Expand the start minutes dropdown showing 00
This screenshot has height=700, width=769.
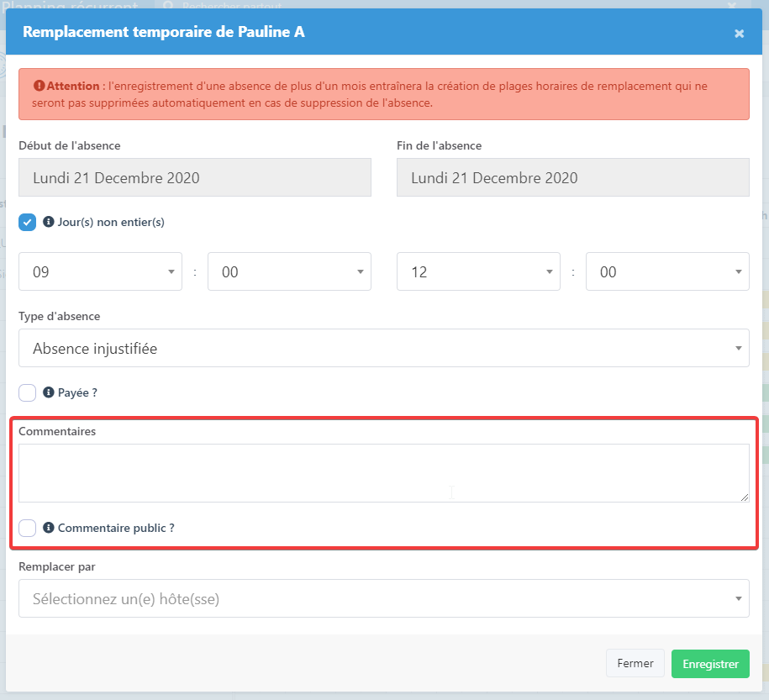coord(289,271)
